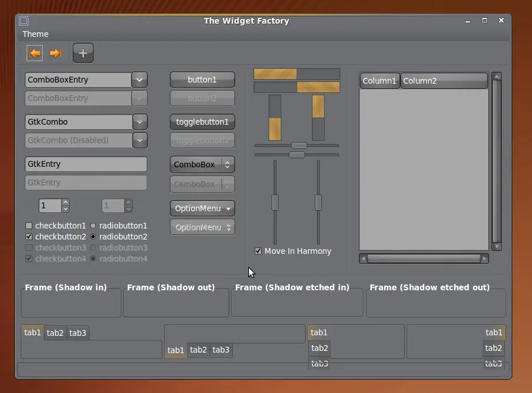Click the tree view scrollbar up arrow
532x393 pixels.
pyautogui.click(x=497, y=76)
